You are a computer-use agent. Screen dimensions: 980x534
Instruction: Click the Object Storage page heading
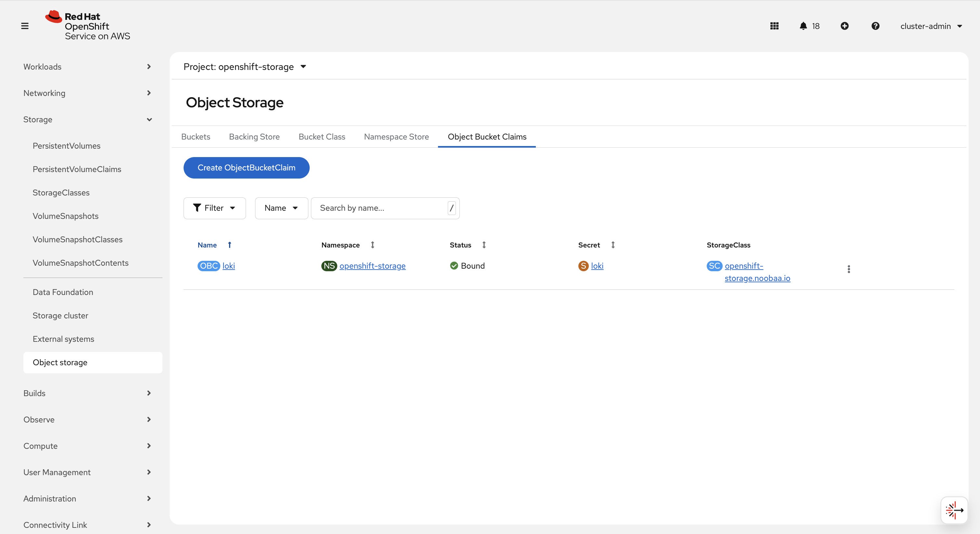[234, 102]
